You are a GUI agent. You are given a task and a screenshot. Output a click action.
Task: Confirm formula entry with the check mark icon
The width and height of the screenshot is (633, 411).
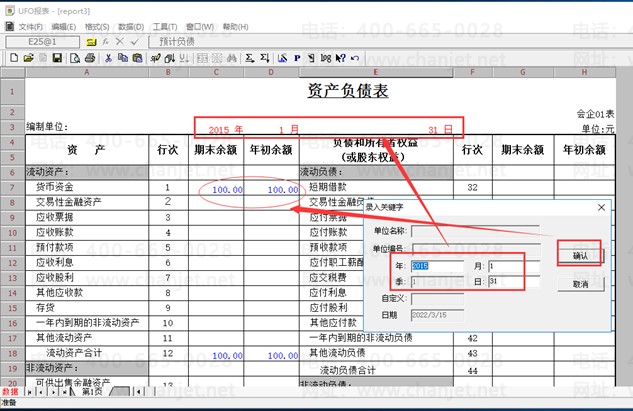[134, 42]
